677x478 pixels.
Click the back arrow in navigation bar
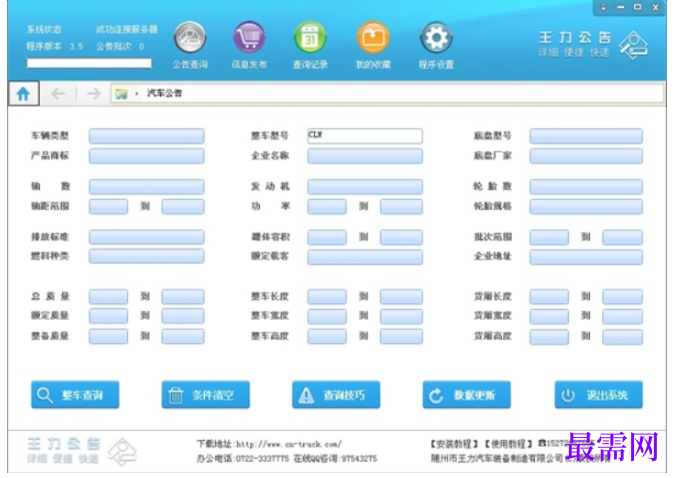point(58,93)
